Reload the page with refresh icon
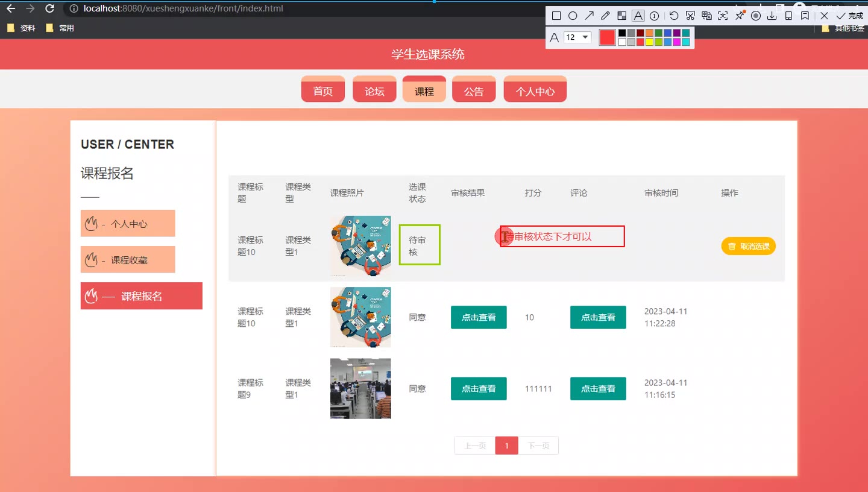This screenshot has height=492, width=868. point(50,8)
